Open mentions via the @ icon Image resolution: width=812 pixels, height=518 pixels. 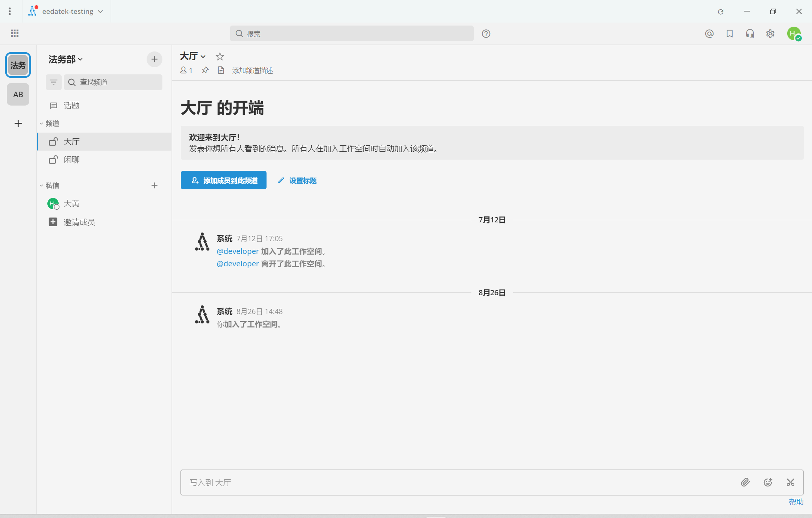tap(709, 33)
